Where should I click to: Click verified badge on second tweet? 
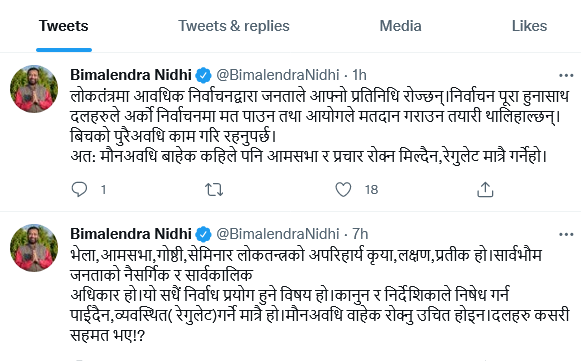point(203,235)
